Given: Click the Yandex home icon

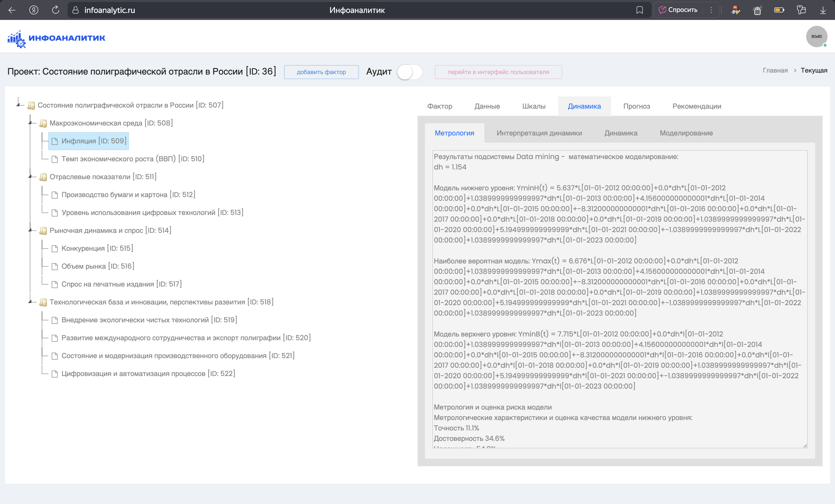Looking at the screenshot, I should pyautogui.click(x=34, y=10).
